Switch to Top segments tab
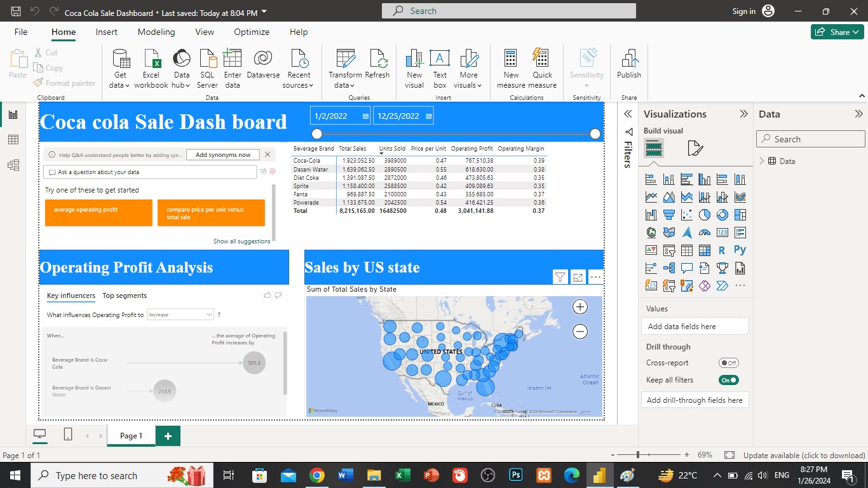Image resolution: width=868 pixels, height=488 pixels. click(x=125, y=295)
